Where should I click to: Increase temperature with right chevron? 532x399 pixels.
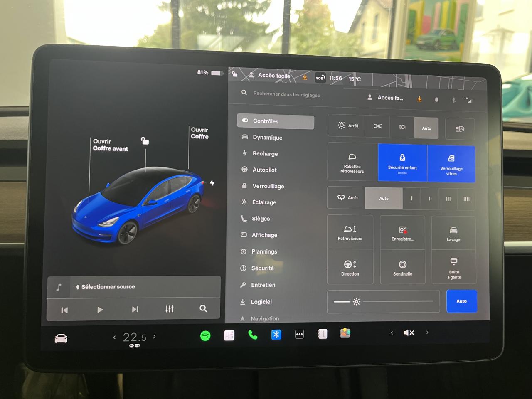pyautogui.click(x=155, y=337)
